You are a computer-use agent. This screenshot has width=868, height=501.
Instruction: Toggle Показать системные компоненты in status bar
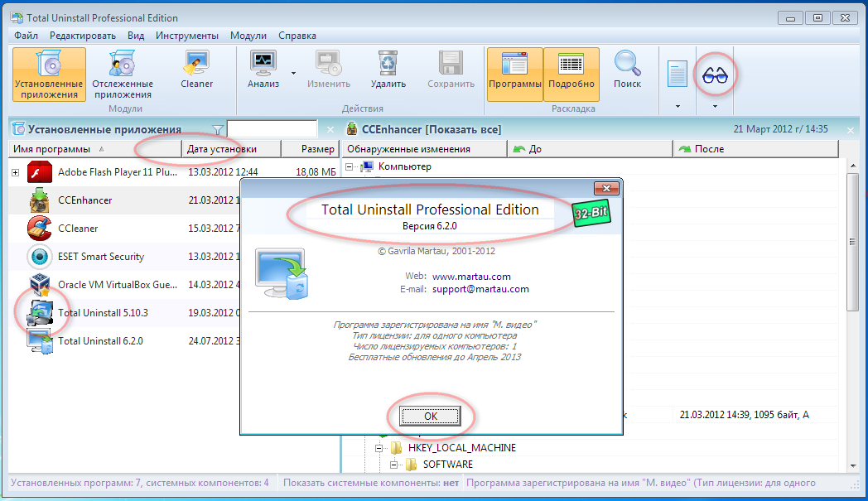click(x=371, y=483)
